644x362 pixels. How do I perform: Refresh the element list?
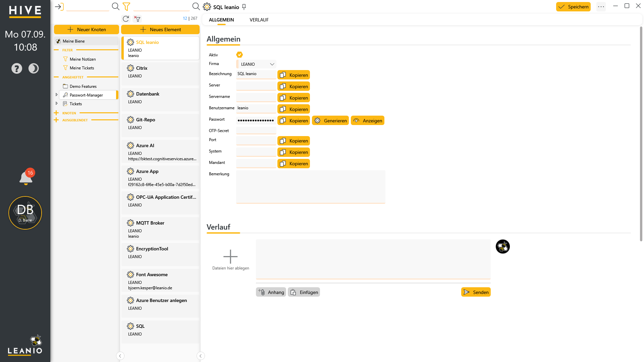tap(126, 19)
